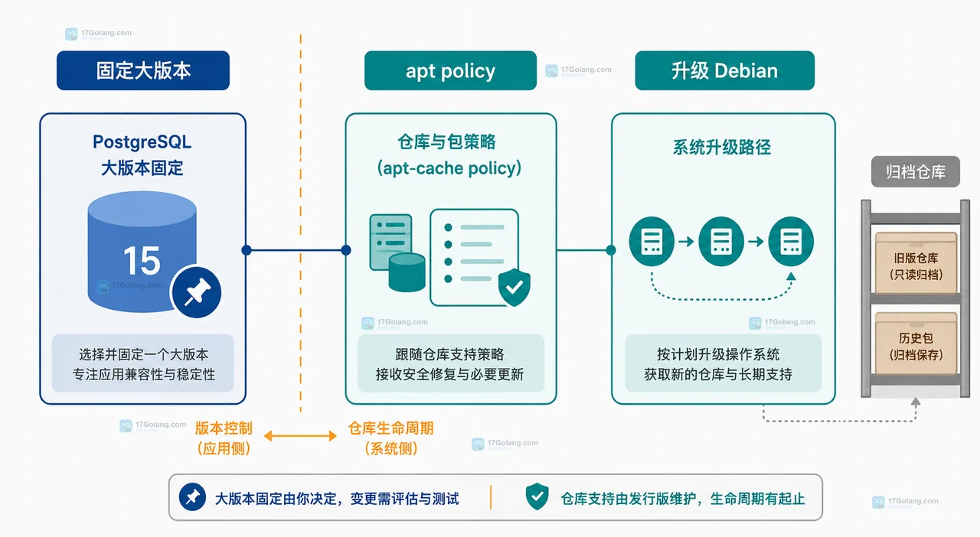Click the 历史包 archive box on shelf

tap(916, 343)
